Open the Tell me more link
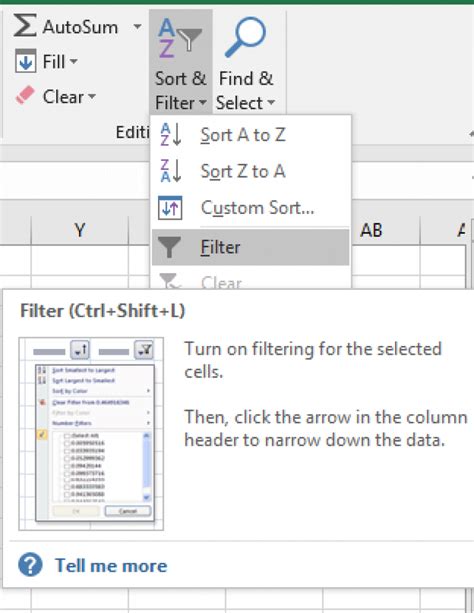 111,565
